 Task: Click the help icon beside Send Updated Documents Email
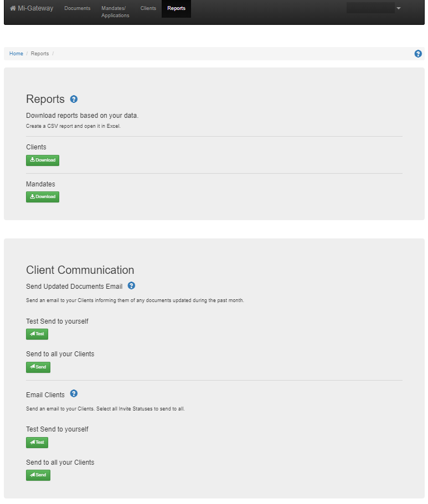pos(131,286)
